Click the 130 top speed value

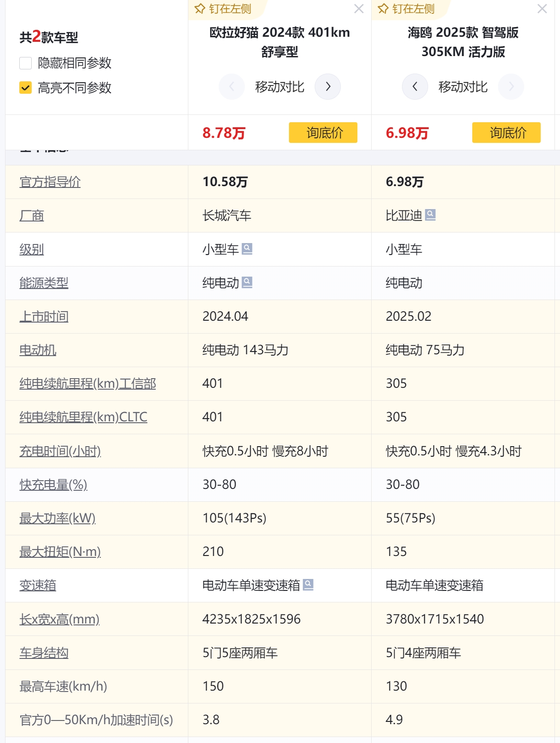coord(396,686)
